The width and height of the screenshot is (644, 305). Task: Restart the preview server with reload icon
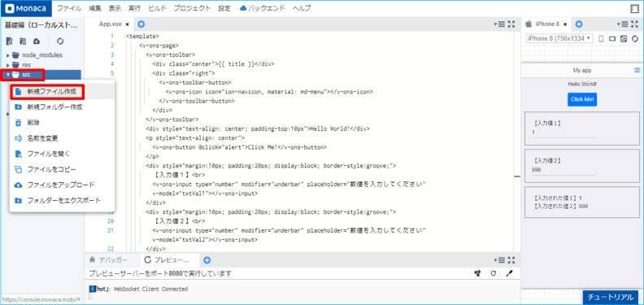pos(494,273)
